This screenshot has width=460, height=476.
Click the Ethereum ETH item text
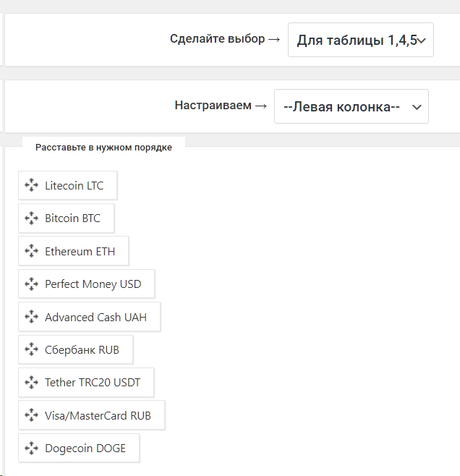pyautogui.click(x=80, y=251)
